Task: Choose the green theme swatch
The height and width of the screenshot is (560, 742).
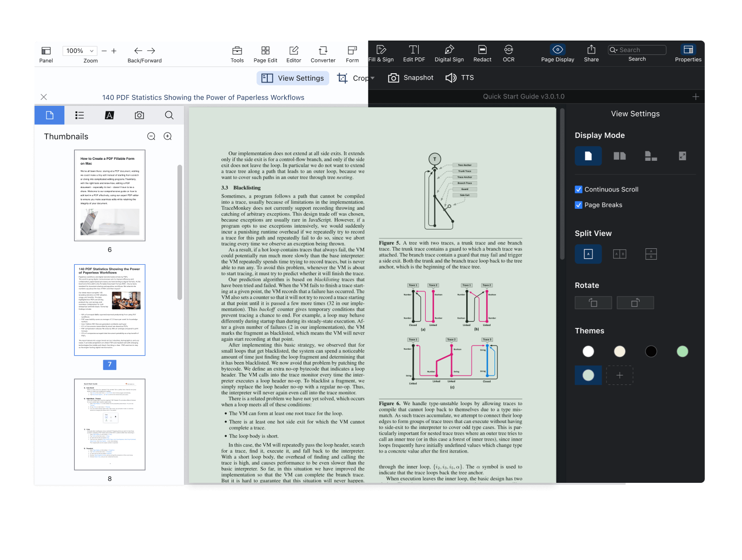Action: click(682, 351)
